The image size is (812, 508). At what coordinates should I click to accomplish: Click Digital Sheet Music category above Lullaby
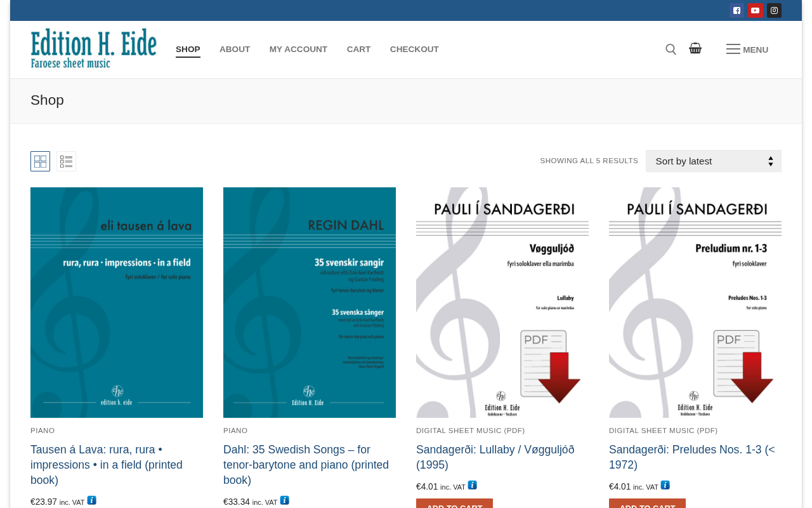click(x=471, y=431)
